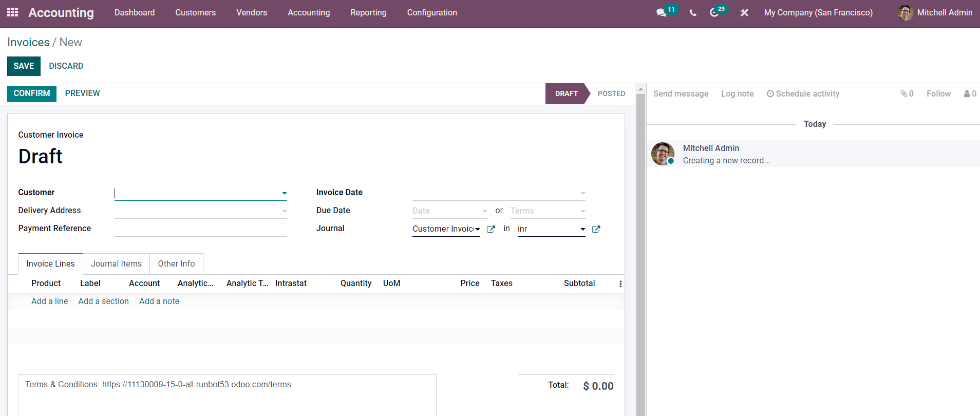Click the Preview button

click(x=82, y=93)
